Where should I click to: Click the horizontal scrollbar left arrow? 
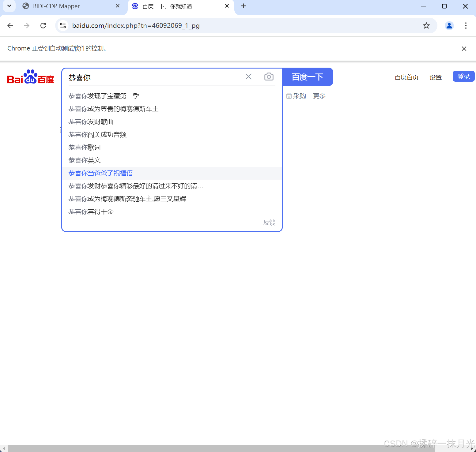click(x=3, y=449)
